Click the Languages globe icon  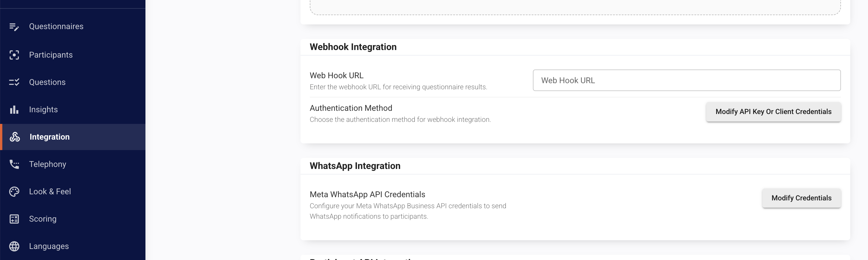pyautogui.click(x=14, y=246)
